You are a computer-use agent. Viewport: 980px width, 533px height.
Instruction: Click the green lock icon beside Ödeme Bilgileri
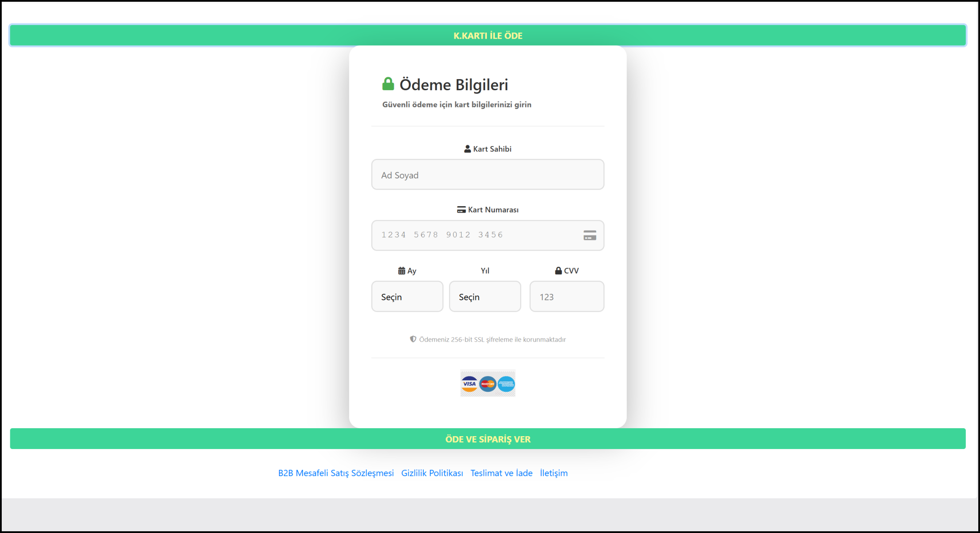pos(388,84)
